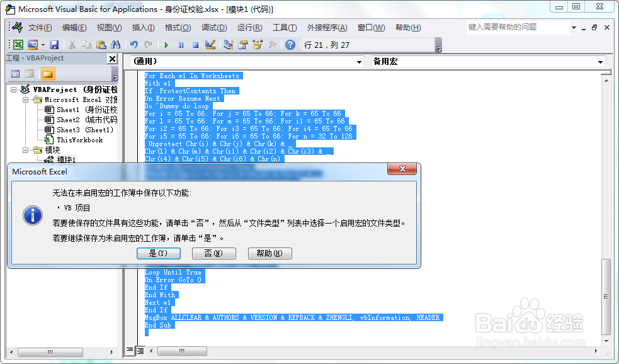The width and height of the screenshot is (619, 364).
Task: Open the 编辑(E) menu
Action: (x=74, y=28)
